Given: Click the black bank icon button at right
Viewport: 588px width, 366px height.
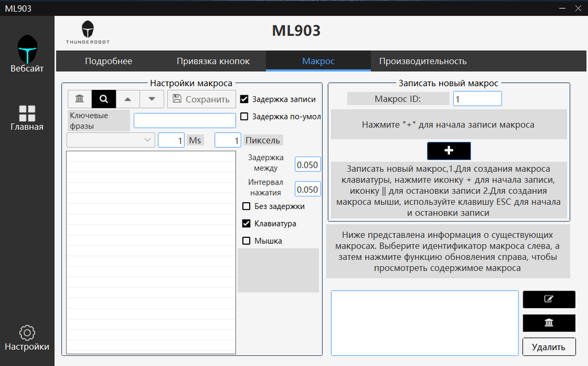Looking at the screenshot, I should [x=549, y=323].
